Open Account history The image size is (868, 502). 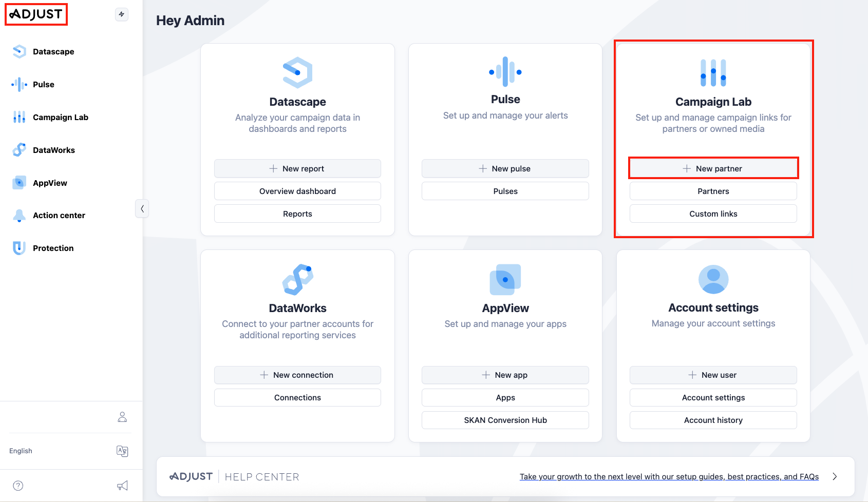click(x=713, y=420)
